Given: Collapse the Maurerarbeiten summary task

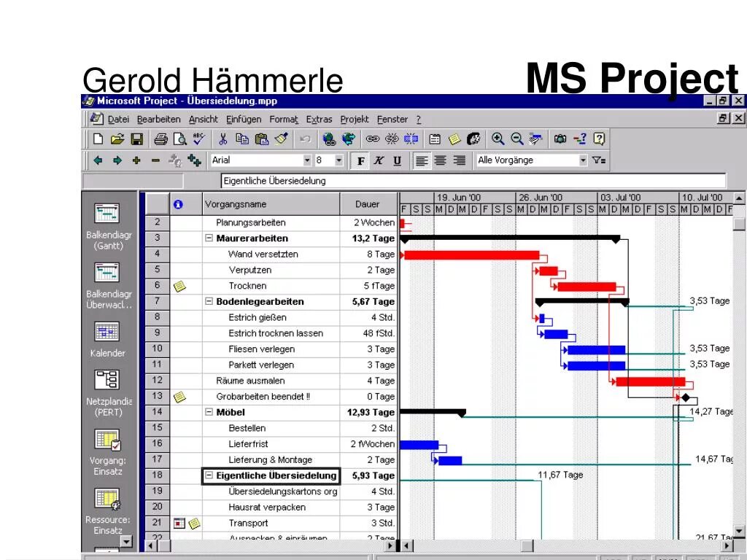Looking at the screenshot, I should (x=209, y=238).
